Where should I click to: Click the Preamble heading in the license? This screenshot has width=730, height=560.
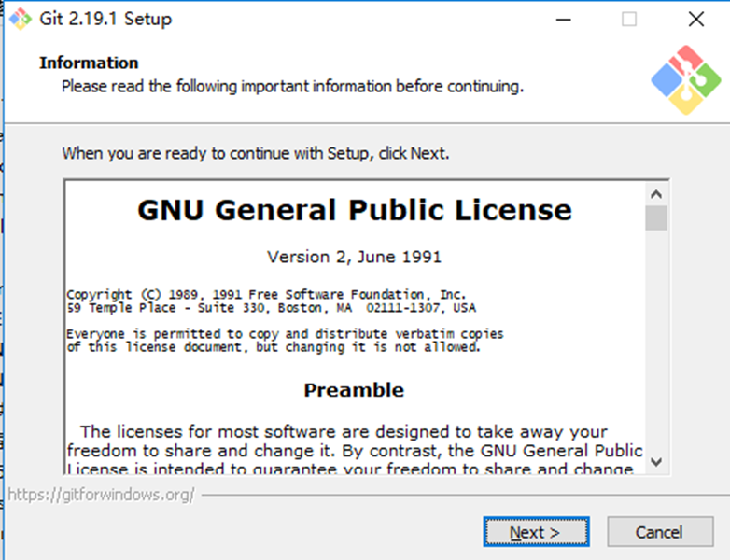coord(354,390)
